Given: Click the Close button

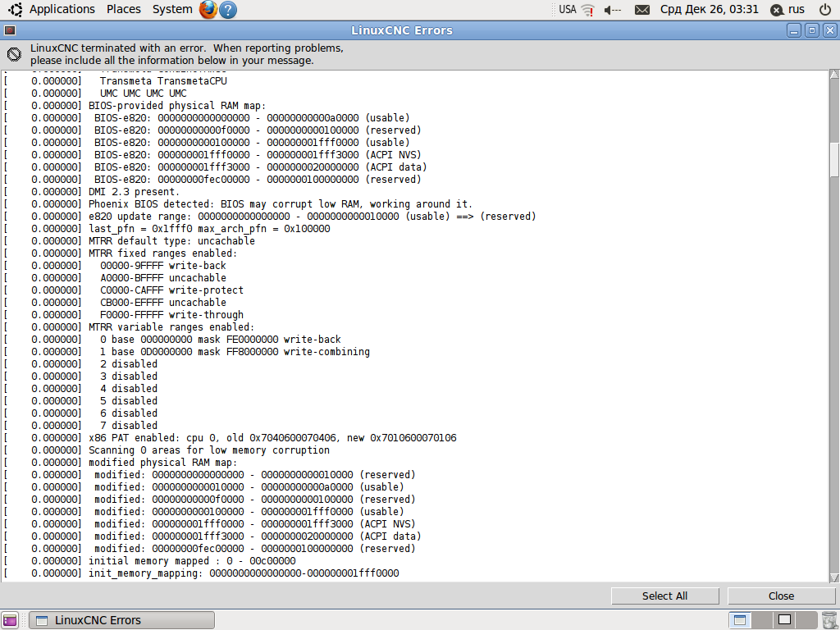Looking at the screenshot, I should [781, 596].
